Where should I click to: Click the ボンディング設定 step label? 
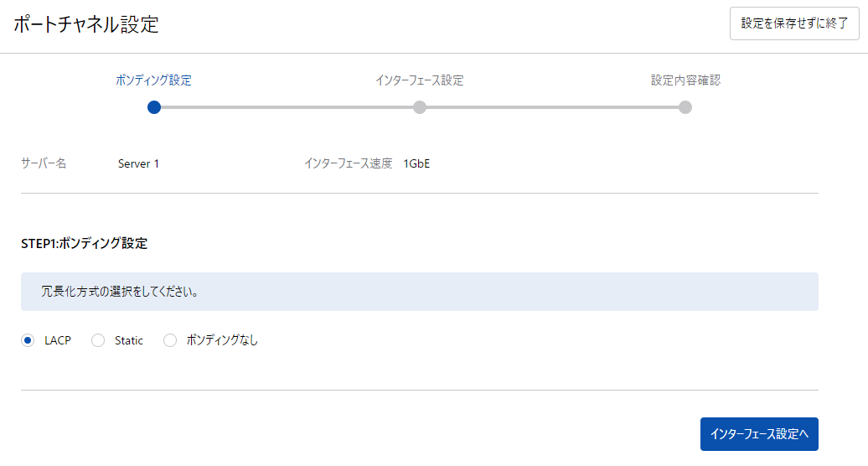click(153, 80)
